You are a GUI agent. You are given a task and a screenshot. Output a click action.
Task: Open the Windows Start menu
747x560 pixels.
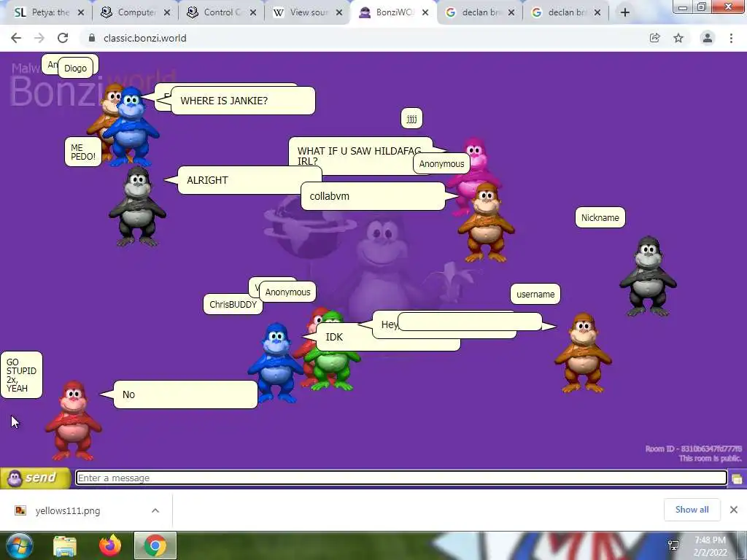coord(20,545)
